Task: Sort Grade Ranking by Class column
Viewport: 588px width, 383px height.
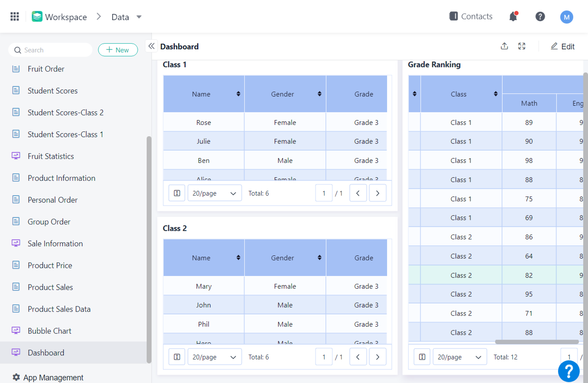Action: pyautogui.click(x=496, y=94)
